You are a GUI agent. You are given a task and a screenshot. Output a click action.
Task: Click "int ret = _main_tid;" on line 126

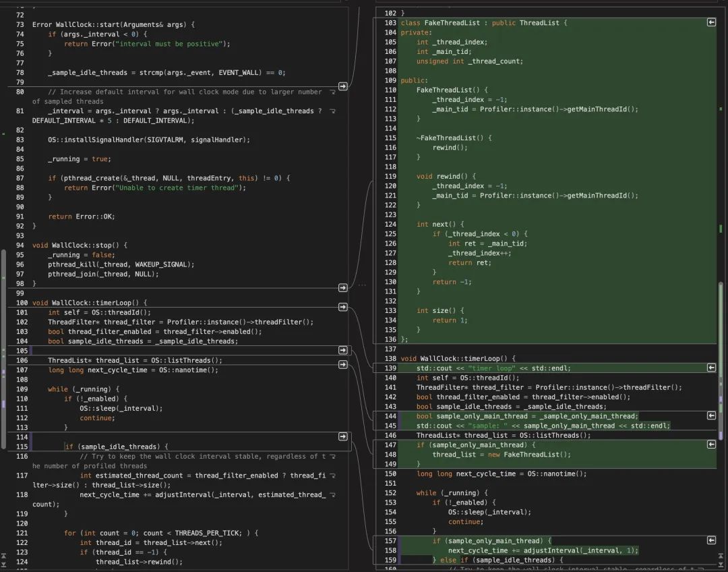[x=487, y=244]
